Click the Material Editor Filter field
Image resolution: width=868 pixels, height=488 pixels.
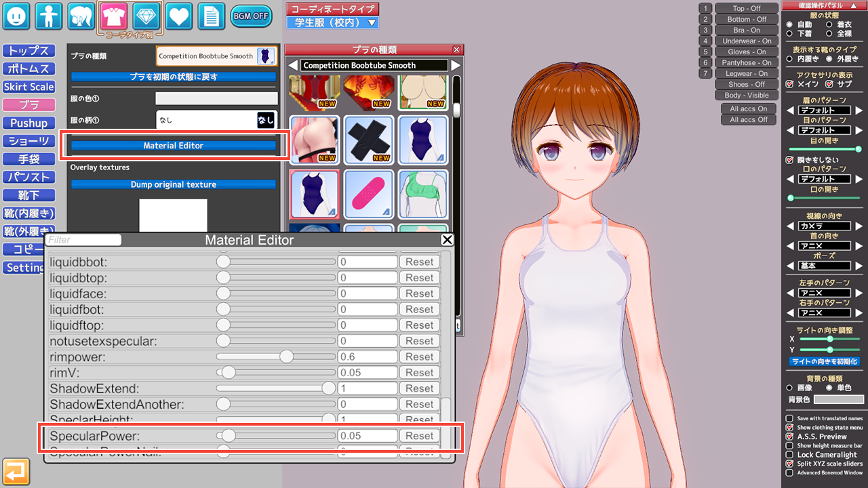pyautogui.click(x=84, y=240)
